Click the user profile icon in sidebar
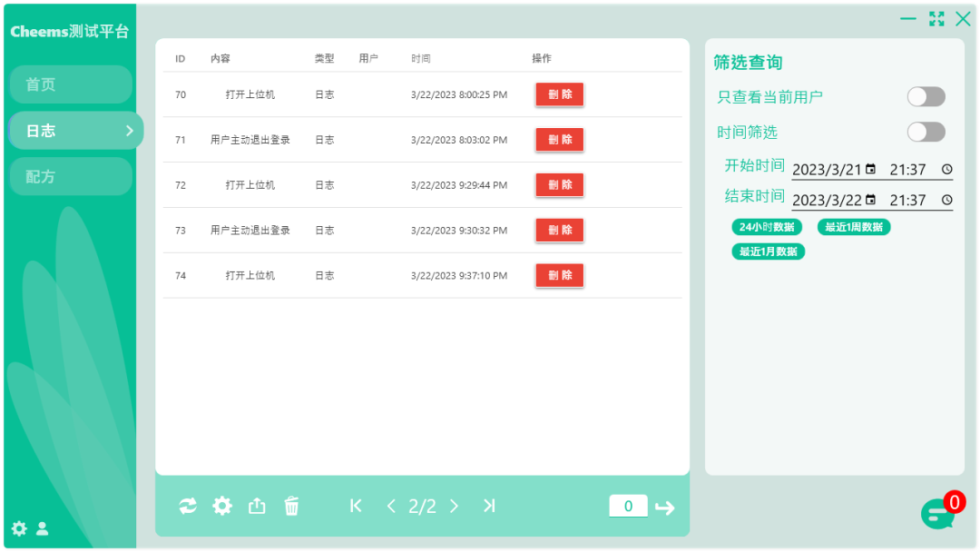Screen dimensions: 980x552 tap(42, 528)
